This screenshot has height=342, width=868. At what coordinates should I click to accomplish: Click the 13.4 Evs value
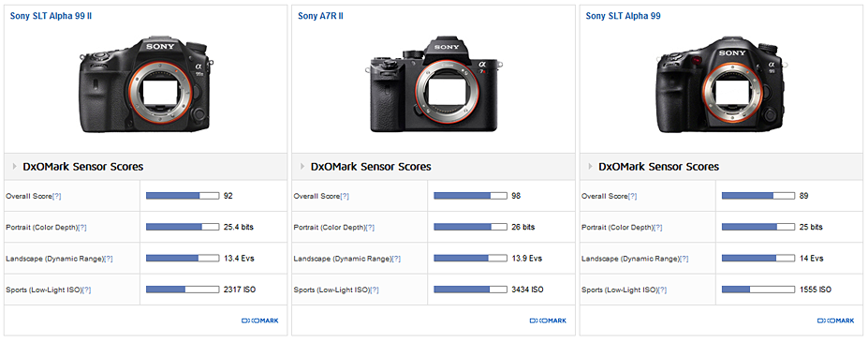[x=239, y=258]
